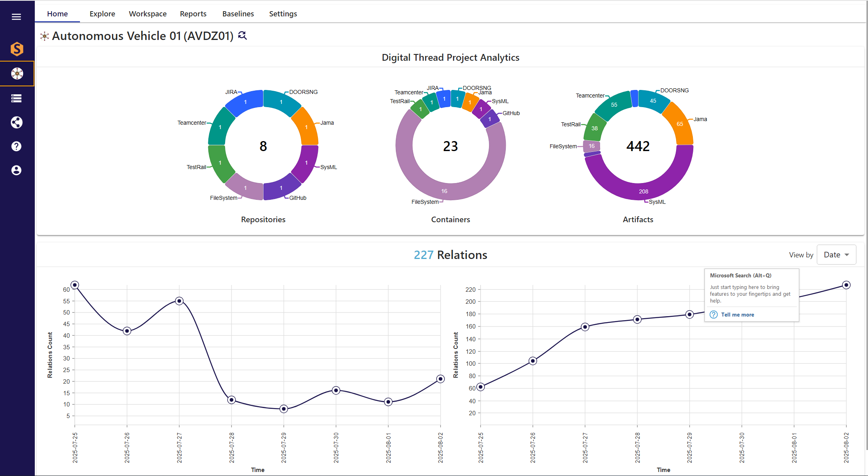Select the digital thread hub icon in sidebar
This screenshot has height=476, width=868.
point(17,74)
